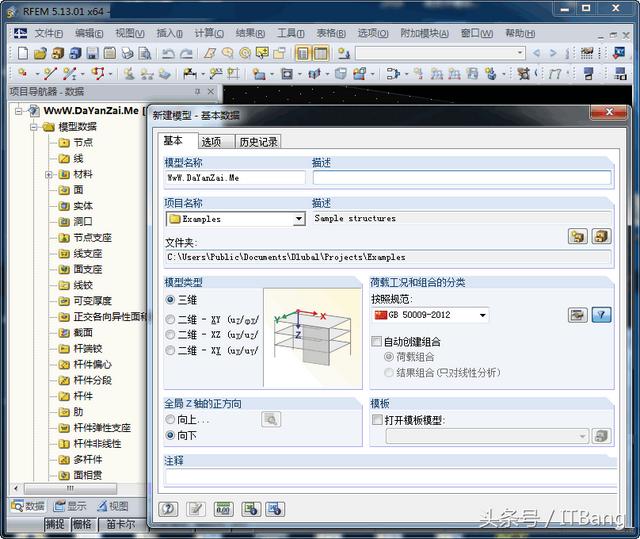Click the navigator horizontal scrollbar
640x539 pixels.
click(x=70, y=488)
